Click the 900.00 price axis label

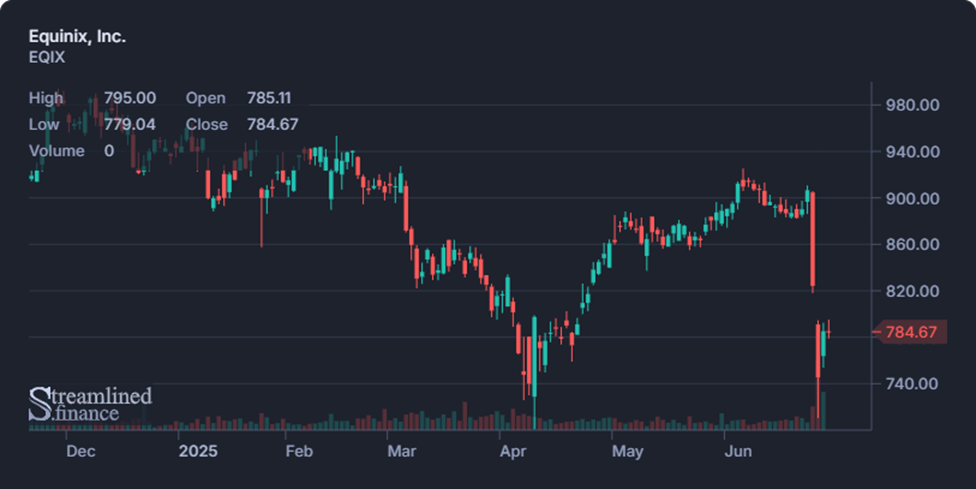click(913, 198)
